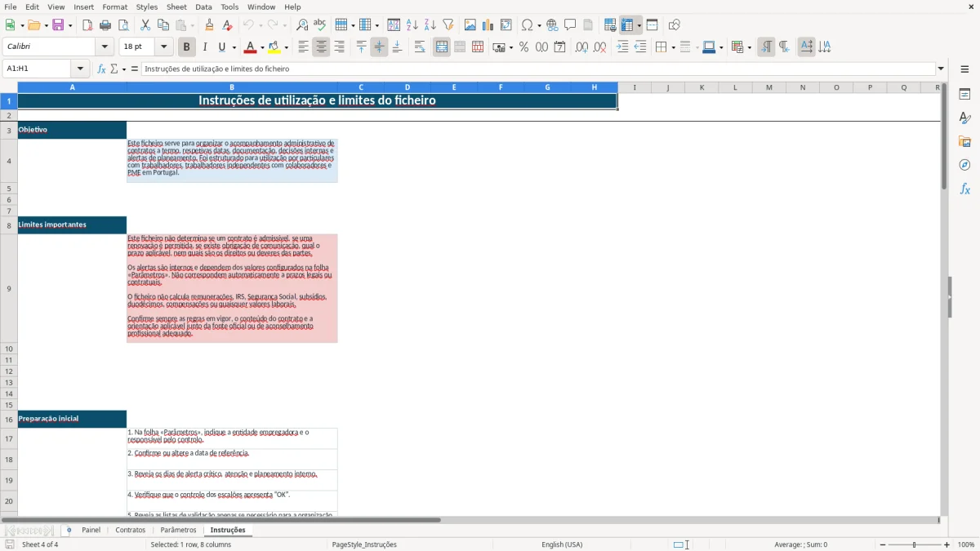Open Function Wizard in formula bar
Viewport: 980px width, 551px height.
101,69
